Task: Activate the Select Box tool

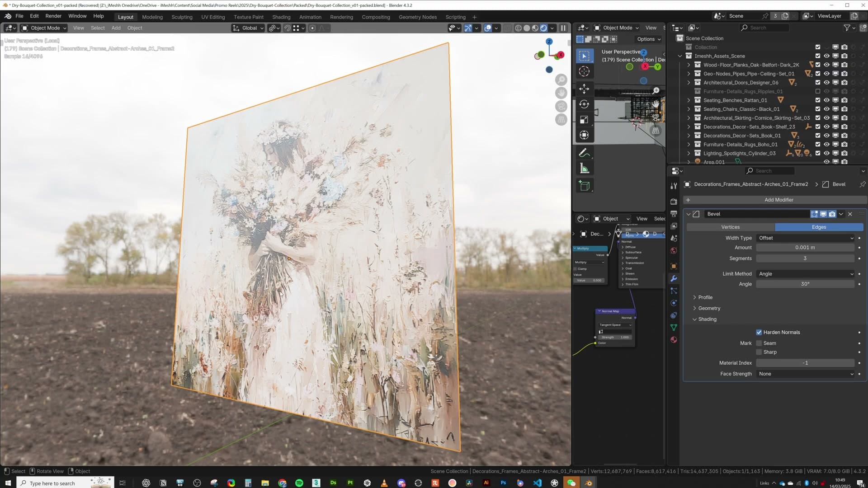Action: [x=584, y=56]
